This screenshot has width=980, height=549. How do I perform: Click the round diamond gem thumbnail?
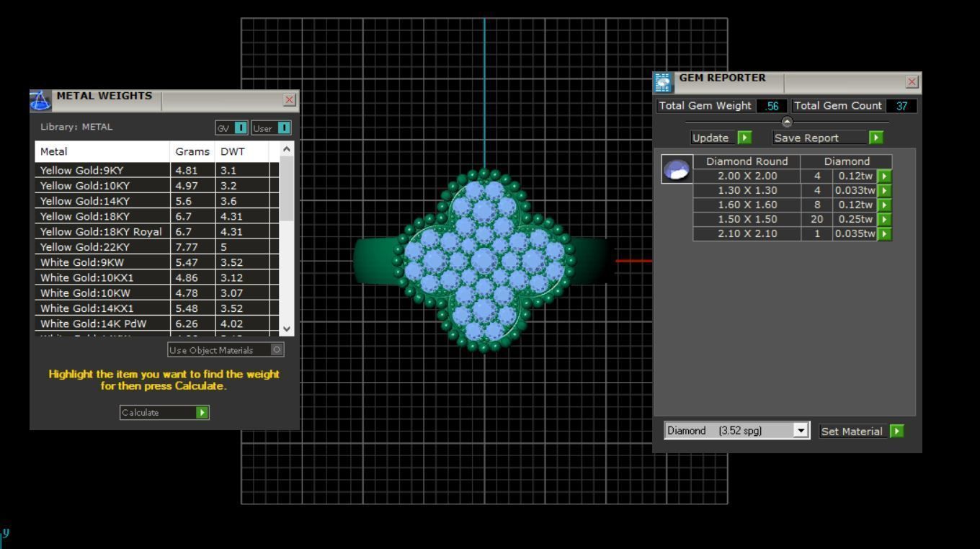[x=677, y=169]
